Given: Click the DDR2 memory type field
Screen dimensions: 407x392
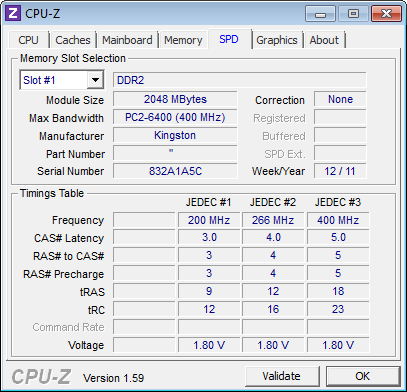Looking at the screenshot, I should pos(239,80).
